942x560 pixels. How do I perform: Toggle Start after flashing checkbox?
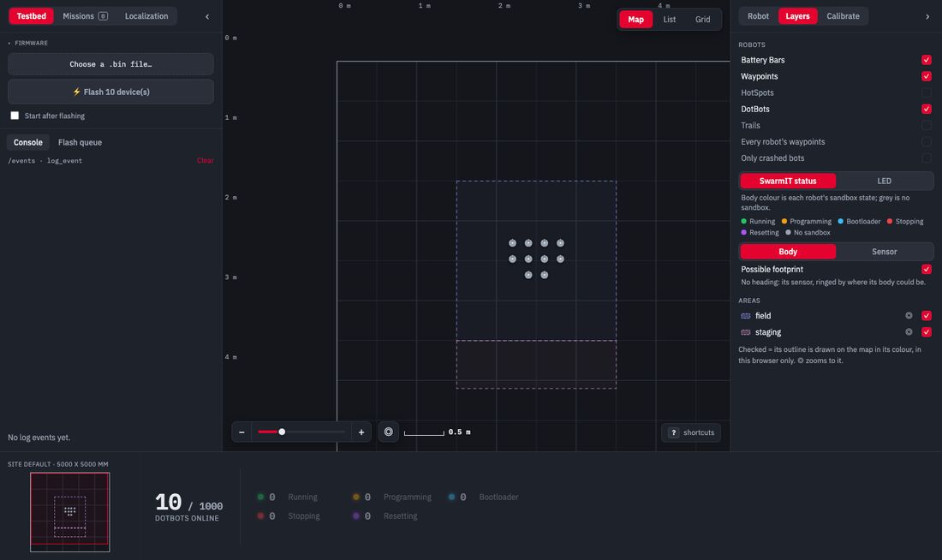point(15,116)
